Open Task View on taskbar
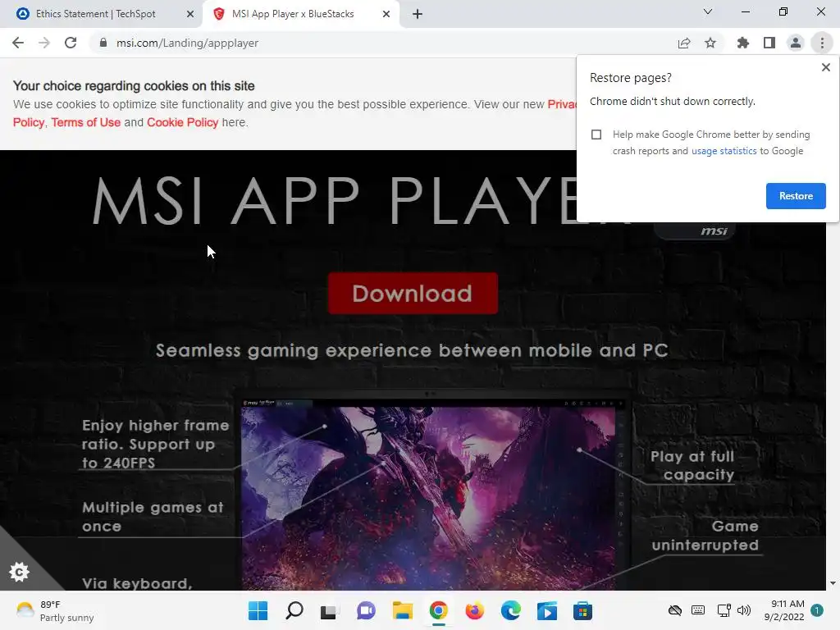 [x=329, y=611]
